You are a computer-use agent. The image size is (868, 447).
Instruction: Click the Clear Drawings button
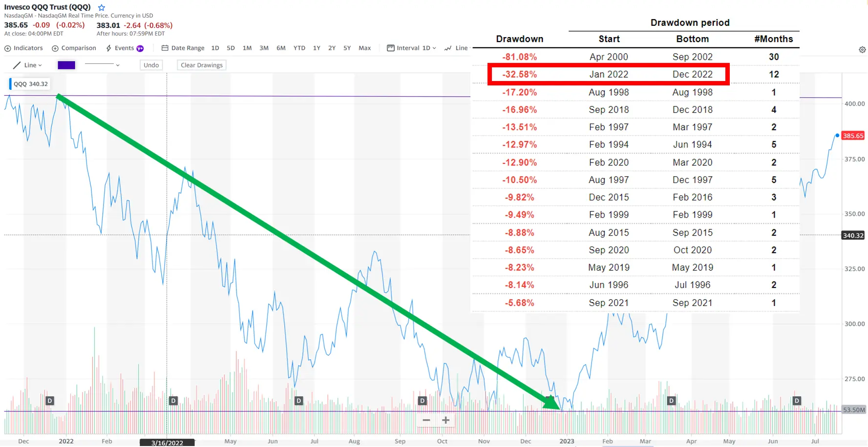(x=202, y=65)
